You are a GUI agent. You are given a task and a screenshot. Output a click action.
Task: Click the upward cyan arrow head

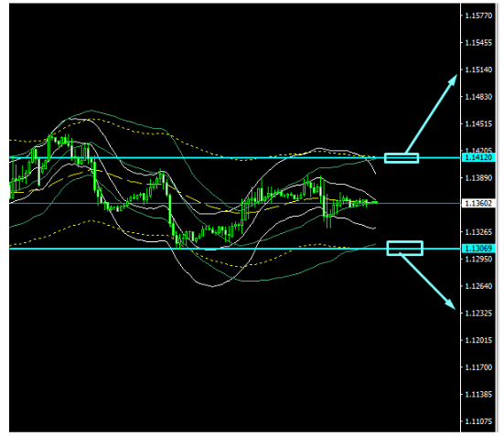[x=453, y=80]
